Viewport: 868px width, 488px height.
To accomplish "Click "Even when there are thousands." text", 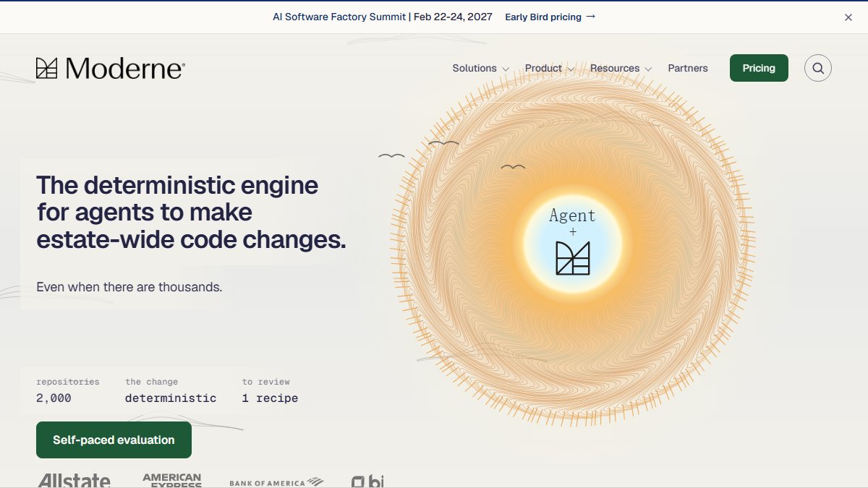I will pyautogui.click(x=129, y=287).
